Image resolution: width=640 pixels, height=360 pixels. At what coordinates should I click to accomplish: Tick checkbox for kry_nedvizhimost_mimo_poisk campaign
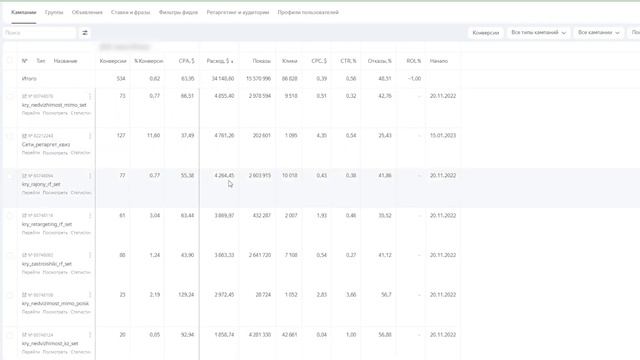[x=10, y=295]
